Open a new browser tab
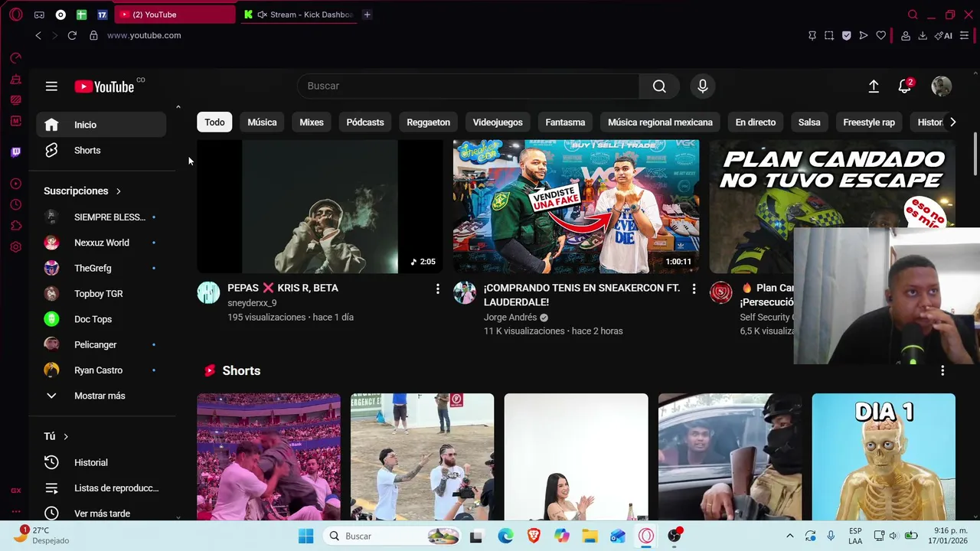This screenshot has width=980, height=551. [367, 15]
